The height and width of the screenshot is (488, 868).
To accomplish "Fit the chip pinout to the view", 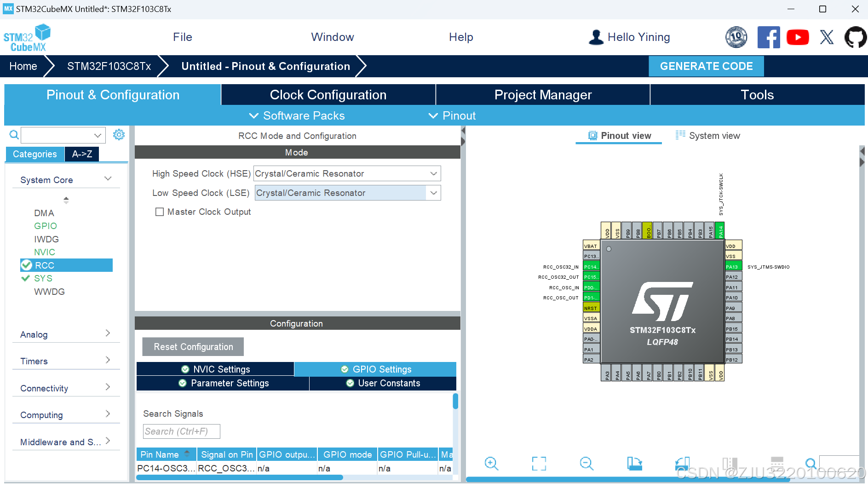I will [x=539, y=463].
